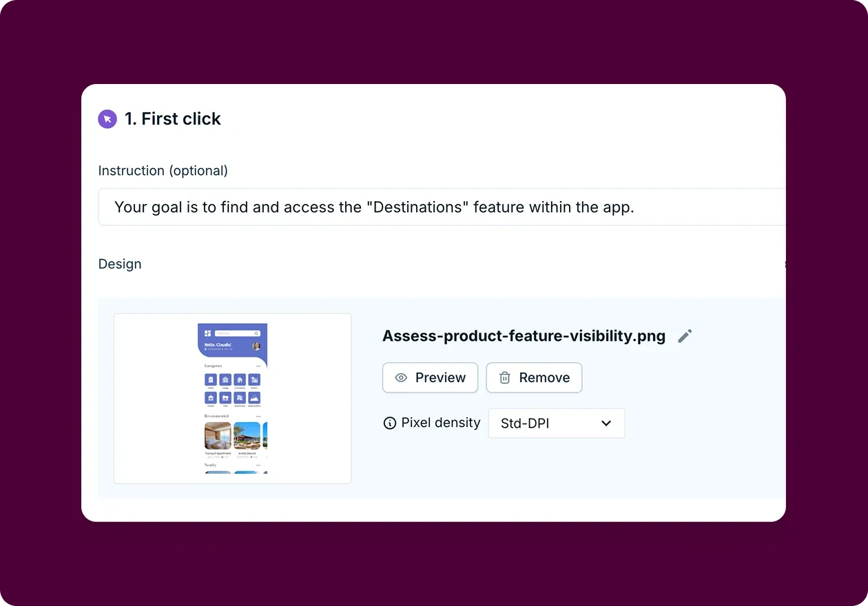
Task: Click the location pin under Hello Claudia
Action: click(x=206, y=349)
